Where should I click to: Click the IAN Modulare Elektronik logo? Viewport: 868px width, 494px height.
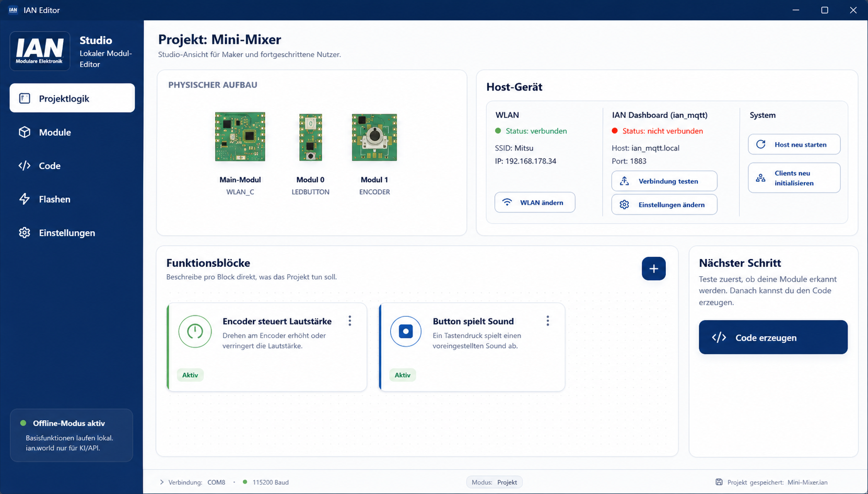point(40,51)
